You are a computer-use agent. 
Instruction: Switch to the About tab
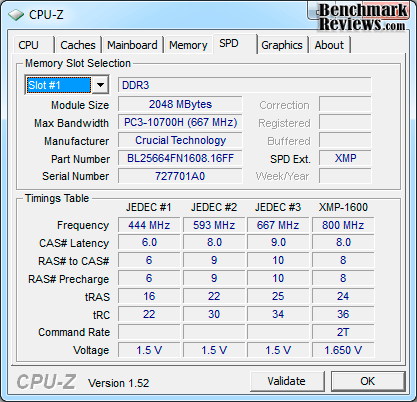(x=329, y=45)
